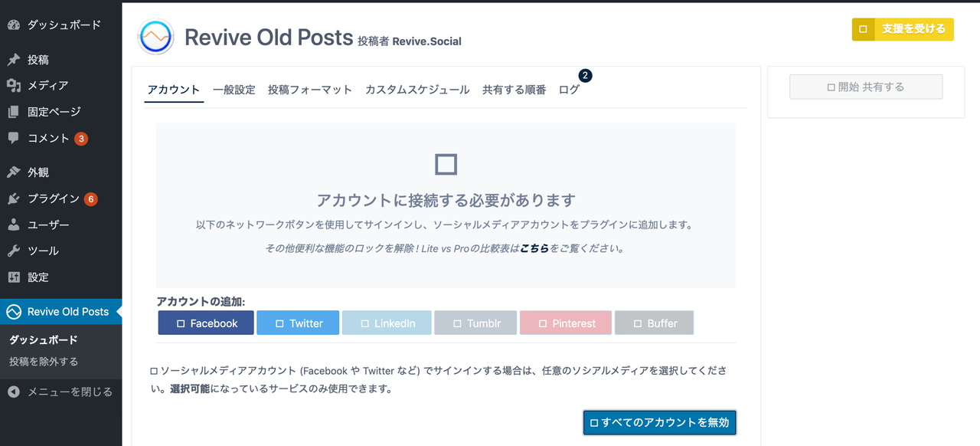980x446 pixels.
Task: Click the Revive.Social author text
Action: click(x=427, y=41)
